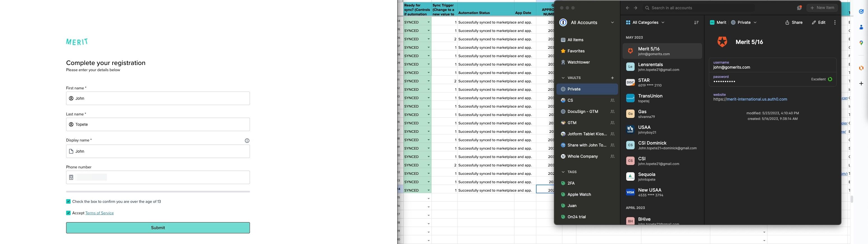Collapse the VAULTS section

click(x=563, y=78)
